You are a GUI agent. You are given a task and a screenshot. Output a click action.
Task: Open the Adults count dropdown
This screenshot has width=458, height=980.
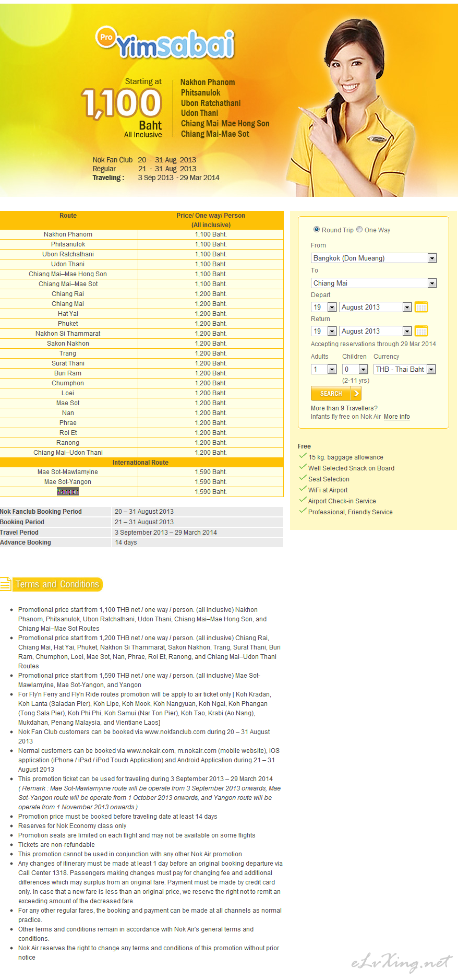[x=324, y=369]
